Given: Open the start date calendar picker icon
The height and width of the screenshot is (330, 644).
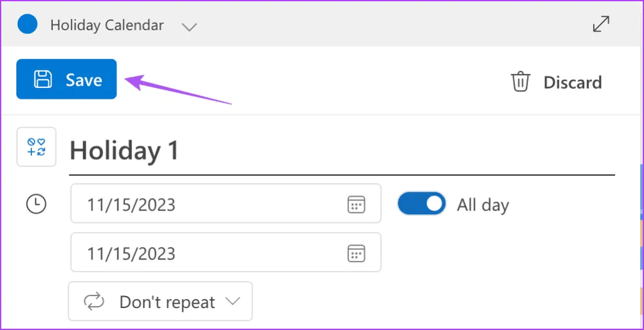Looking at the screenshot, I should coord(356,204).
